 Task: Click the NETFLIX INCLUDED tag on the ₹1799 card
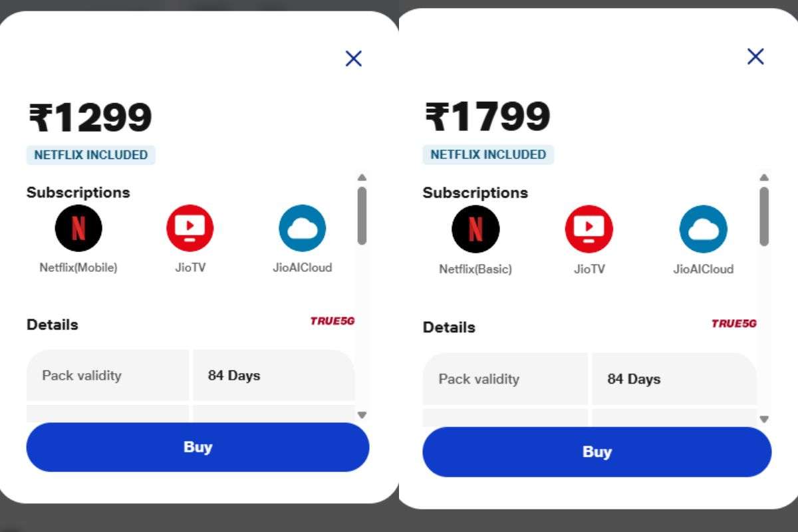(x=488, y=155)
